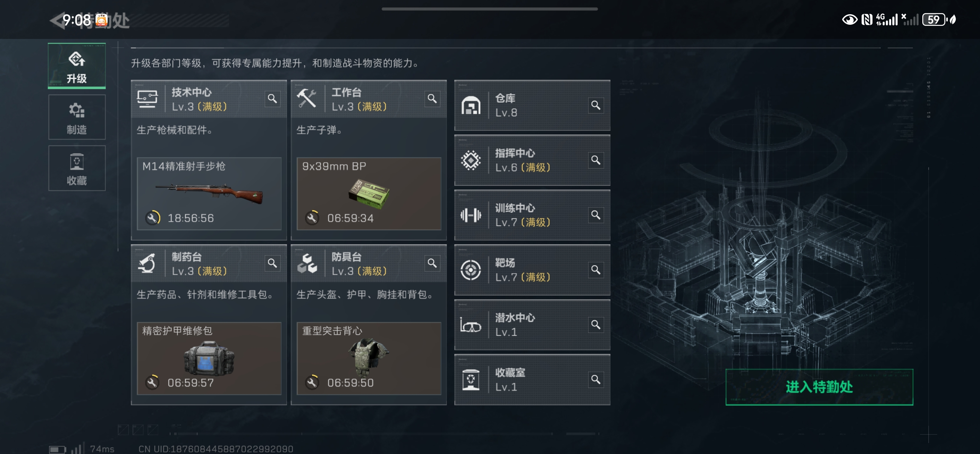
Task: Select the 升级 tab
Action: coord(77,66)
